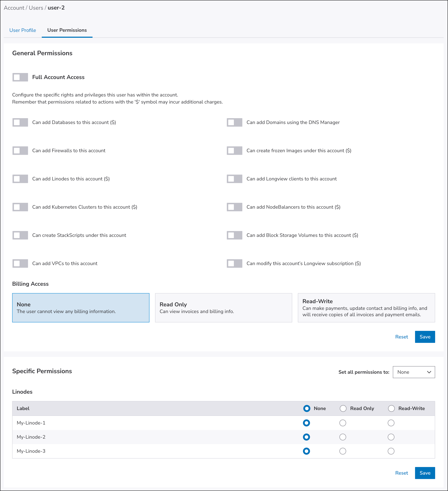
Task: Enable Can add Domains using DNS Manager
Action: pyautogui.click(x=234, y=122)
